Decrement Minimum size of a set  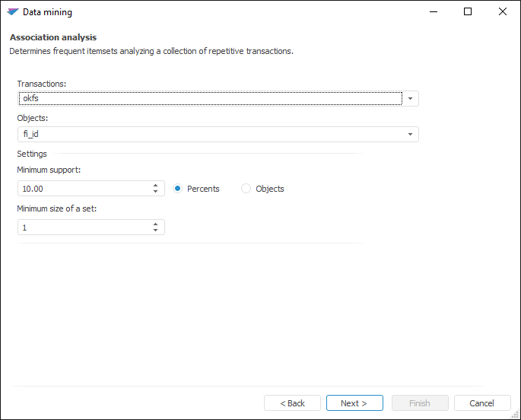pos(155,231)
